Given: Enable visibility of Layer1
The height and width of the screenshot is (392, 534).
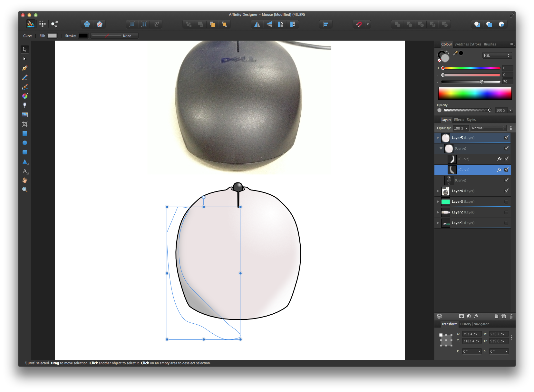Looking at the screenshot, I should (506, 223).
